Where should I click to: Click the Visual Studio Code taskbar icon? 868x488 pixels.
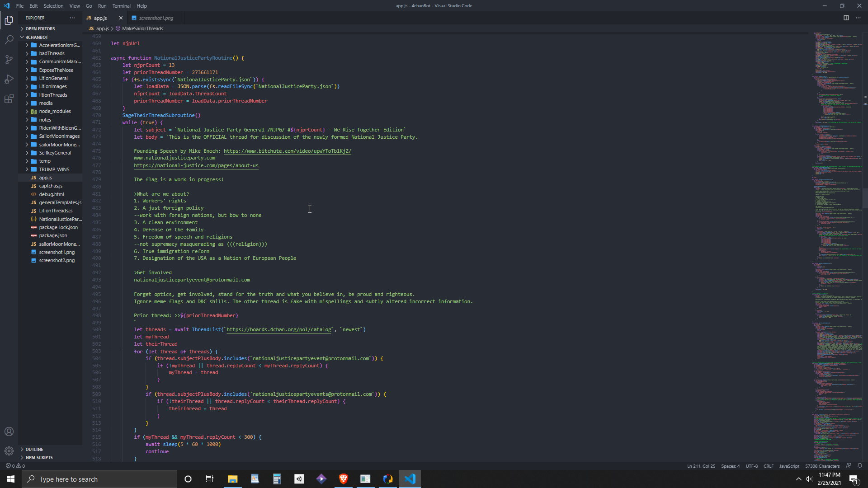coord(410,479)
